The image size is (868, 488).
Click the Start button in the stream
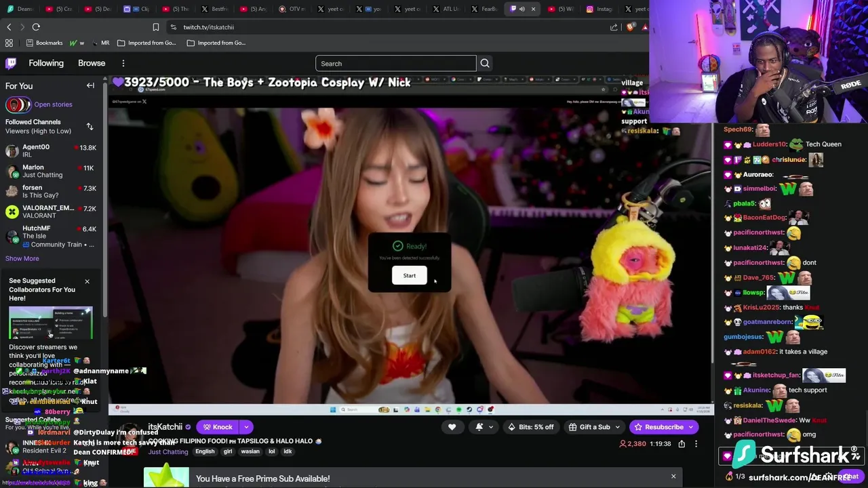pyautogui.click(x=410, y=275)
